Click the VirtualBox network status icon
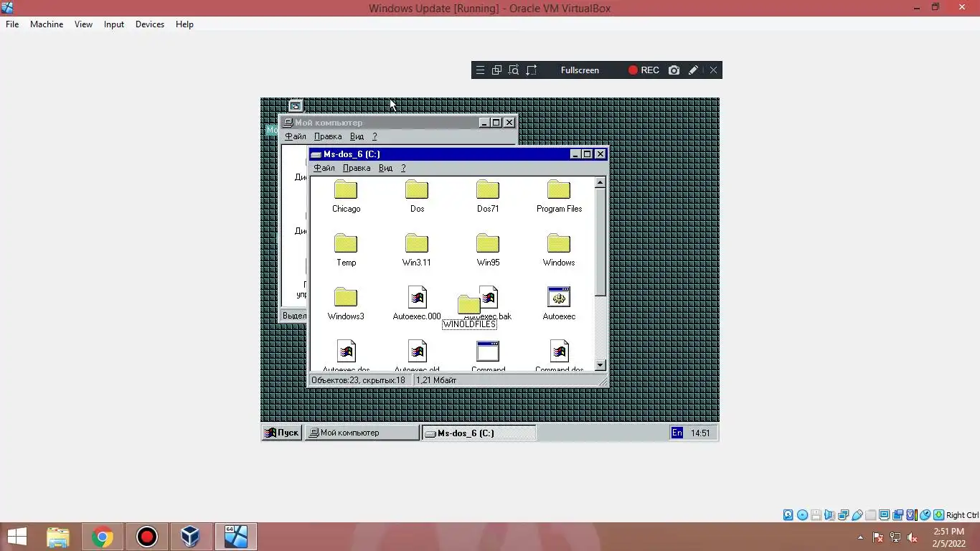Viewport: 980px width, 551px height. tap(844, 515)
